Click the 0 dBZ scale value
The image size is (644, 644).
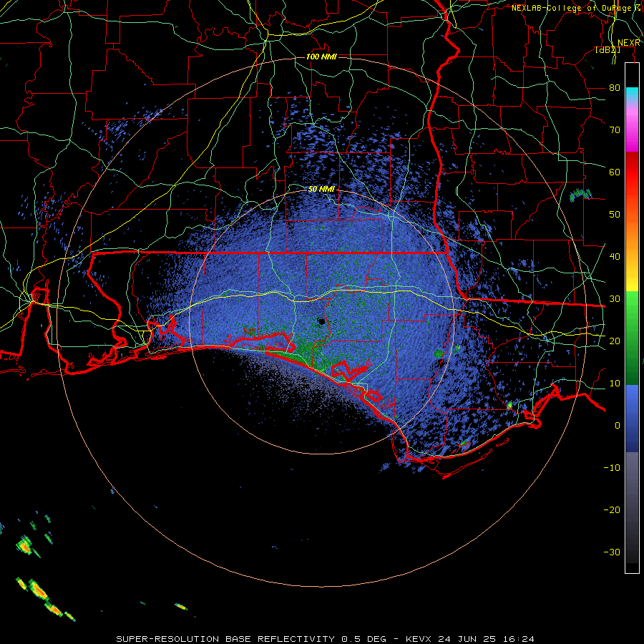coord(618,426)
